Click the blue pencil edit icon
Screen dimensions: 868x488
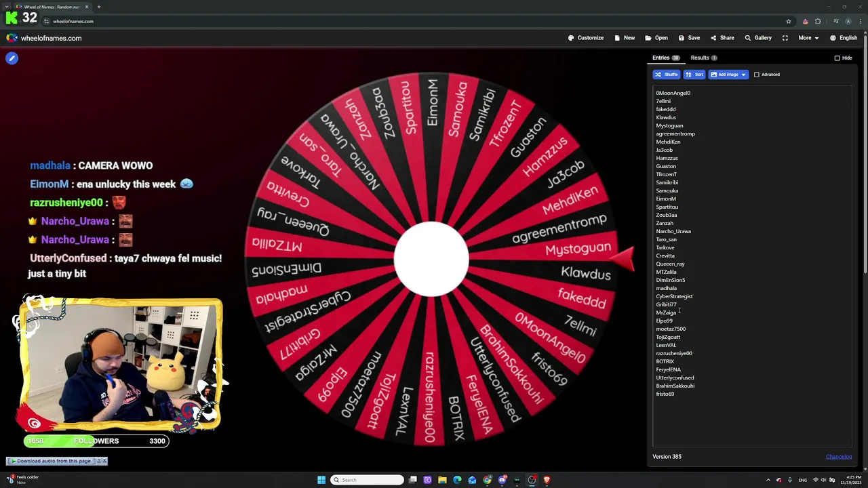click(x=12, y=58)
